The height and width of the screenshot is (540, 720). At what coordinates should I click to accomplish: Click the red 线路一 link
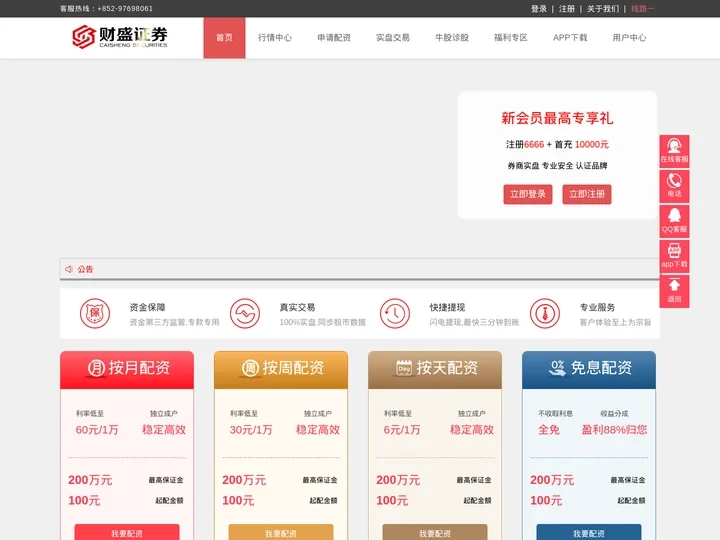click(642, 9)
